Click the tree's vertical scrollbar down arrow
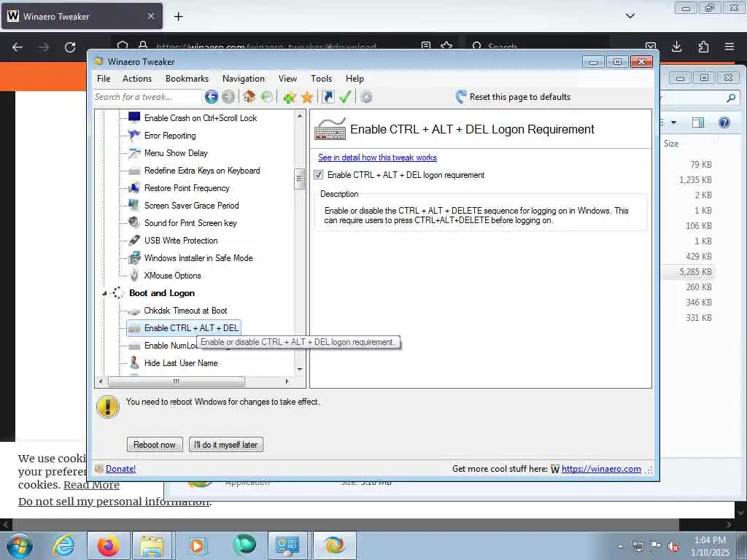 point(300,370)
